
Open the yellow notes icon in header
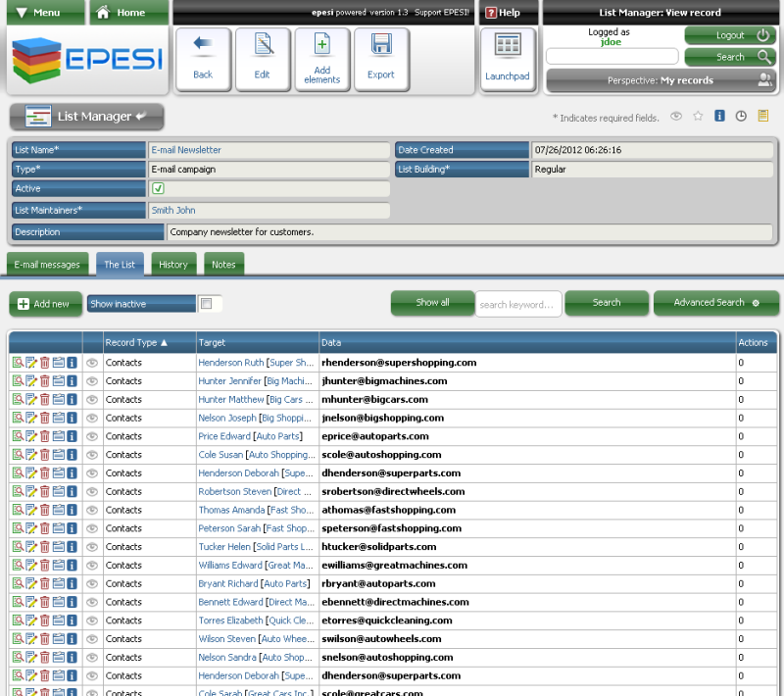click(762, 116)
